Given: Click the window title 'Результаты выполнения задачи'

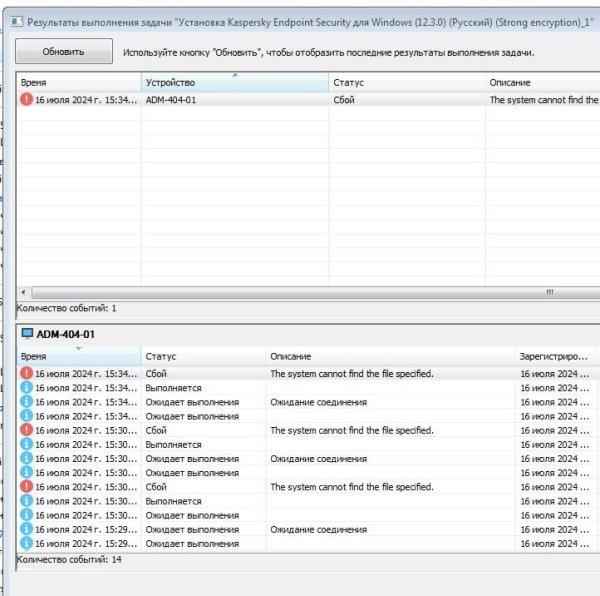Looking at the screenshot, I should [99, 23].
